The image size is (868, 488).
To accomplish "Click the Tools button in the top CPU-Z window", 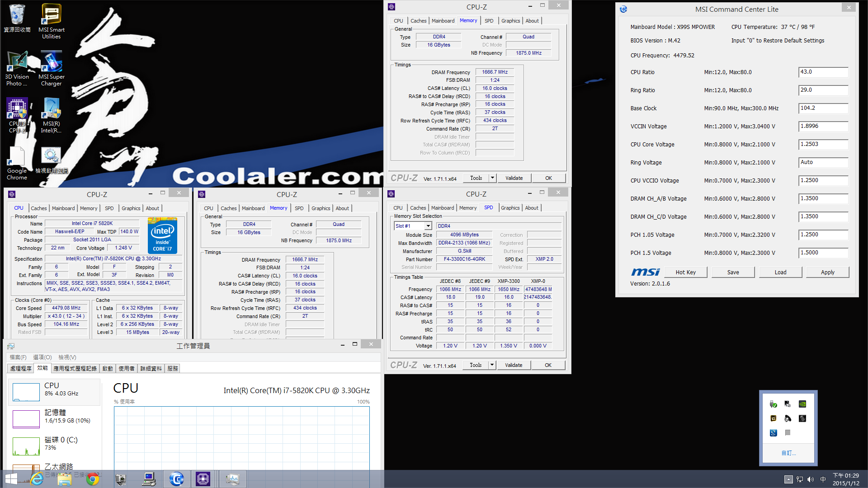I will tap(476, 178).
